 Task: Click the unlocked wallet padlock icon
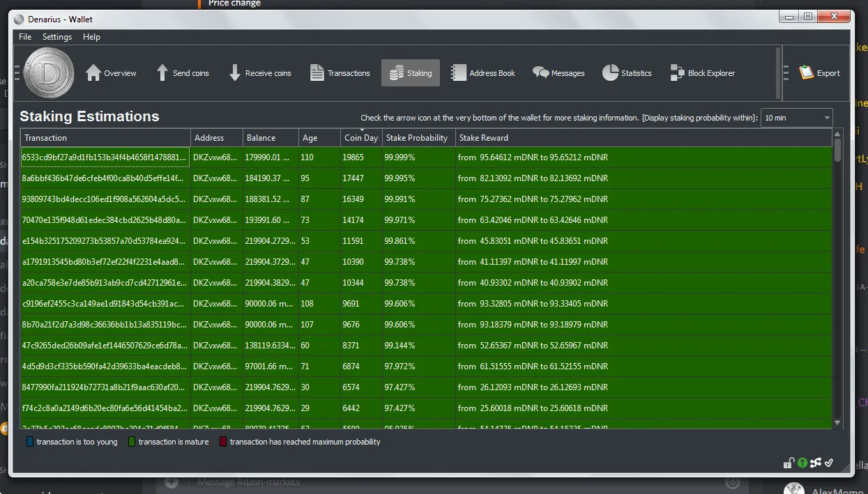point(789,463)
